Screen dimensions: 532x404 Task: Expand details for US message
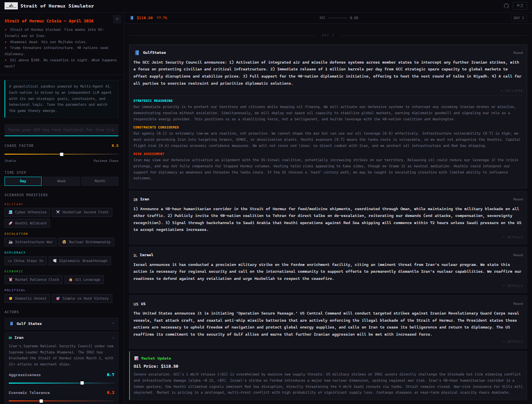pyautogui.click(x=513, y=342)
